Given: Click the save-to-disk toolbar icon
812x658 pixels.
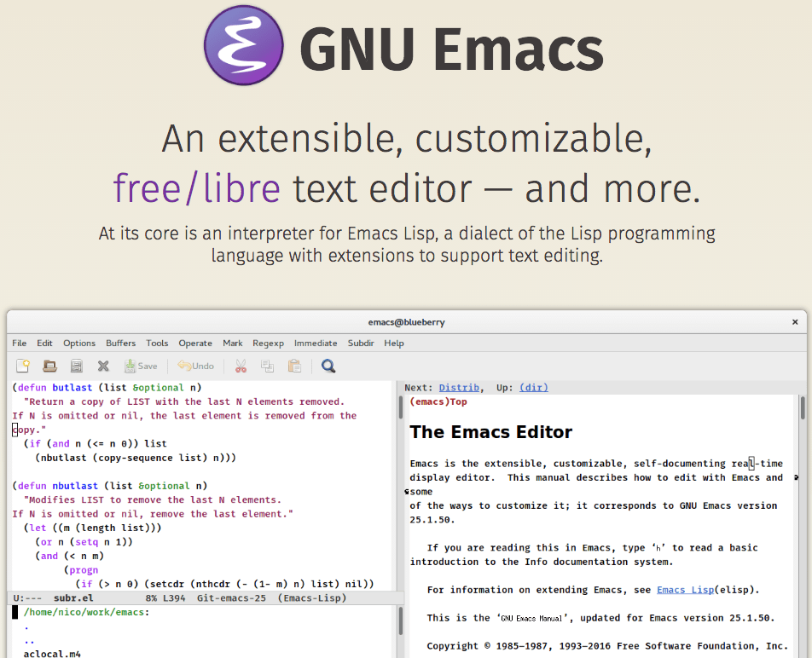Looking at the screenshot, I should click(77, 365).
